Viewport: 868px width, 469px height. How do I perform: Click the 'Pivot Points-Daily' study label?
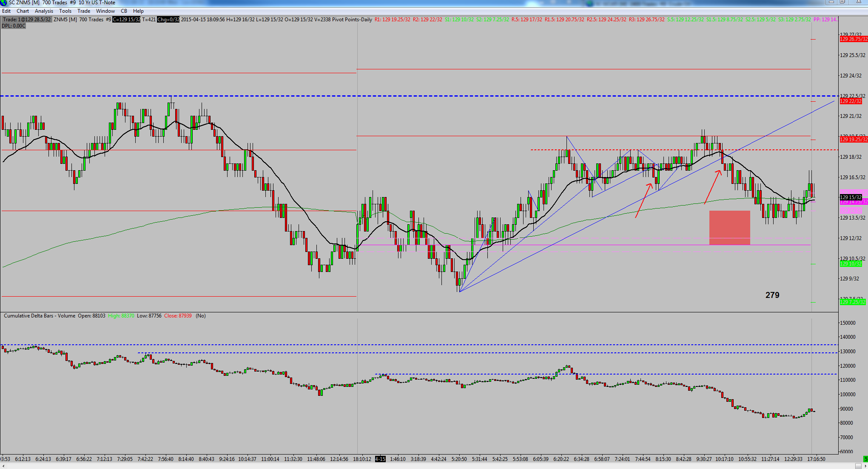click(352, 20)
